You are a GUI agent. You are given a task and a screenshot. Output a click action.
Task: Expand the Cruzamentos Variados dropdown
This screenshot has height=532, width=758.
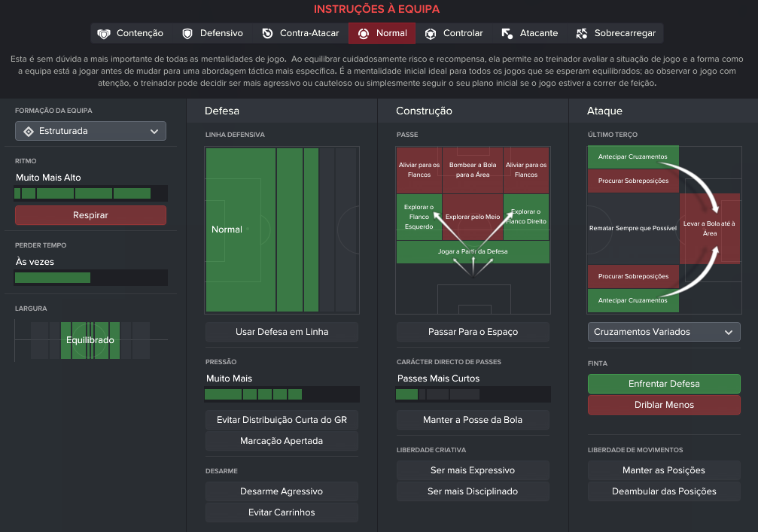tap(664, 332)
